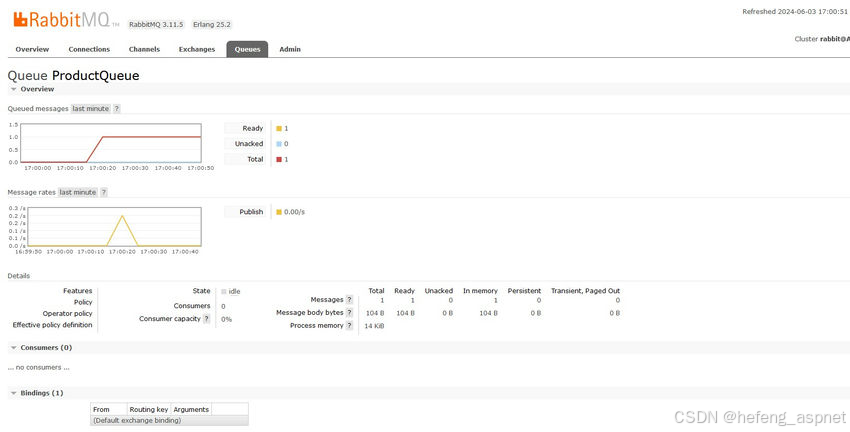This screenshot has height=432, width=850.
Task: Click the '... no consumers ...' text
Action: tap(38, 367)
